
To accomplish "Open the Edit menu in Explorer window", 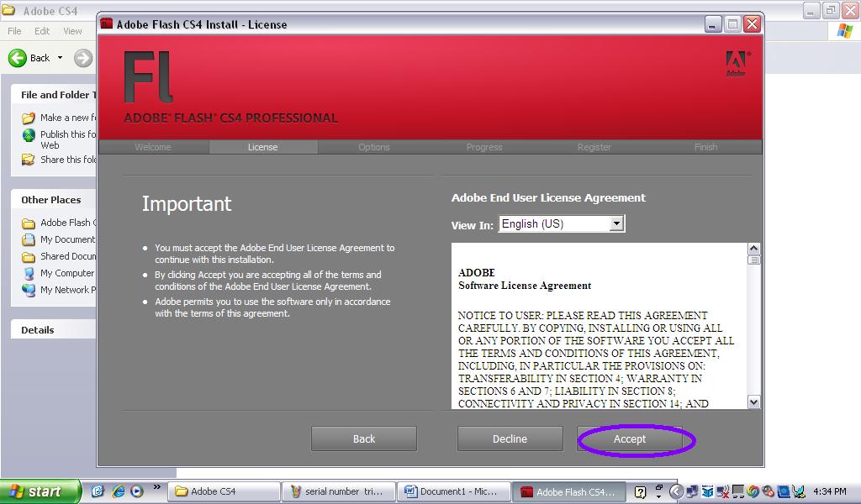I will click(42, 31).
